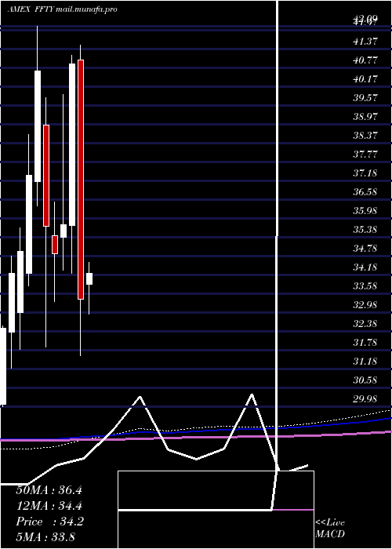Select the small red candlestick near 35.38
Image resolution: width=392 pixels, height=549 pixels.
tap(55, 245)
